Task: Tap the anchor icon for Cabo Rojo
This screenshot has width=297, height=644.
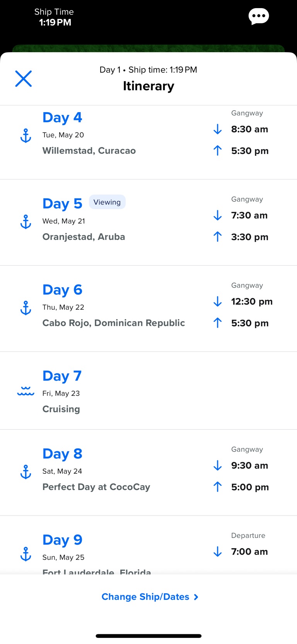Action: [26, 308]
